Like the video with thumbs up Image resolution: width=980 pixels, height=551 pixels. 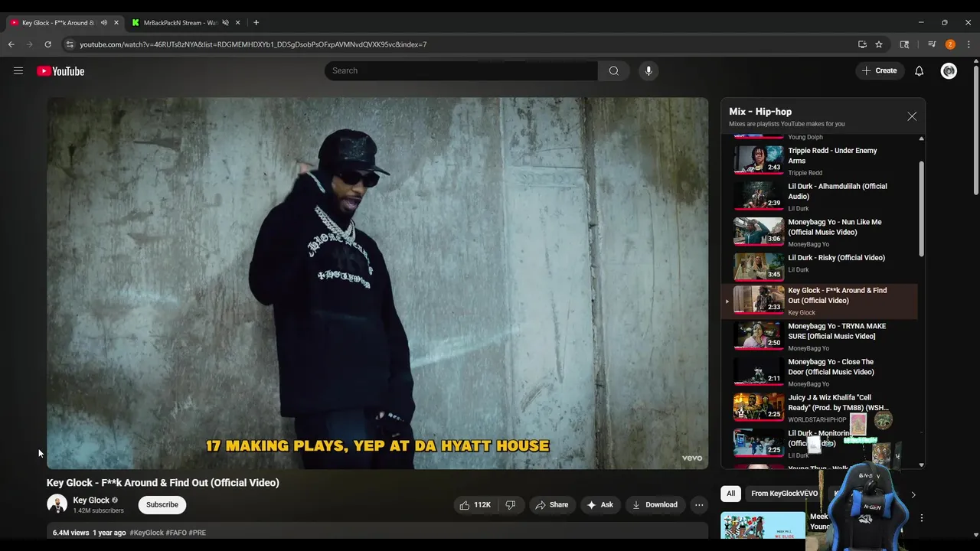pyautogui.click(x=474, y=504)
